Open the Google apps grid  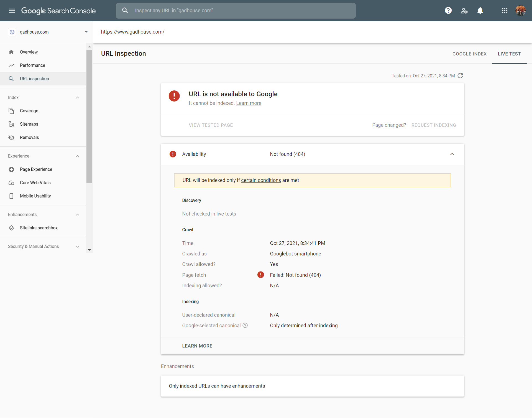[x=505, y=11]
